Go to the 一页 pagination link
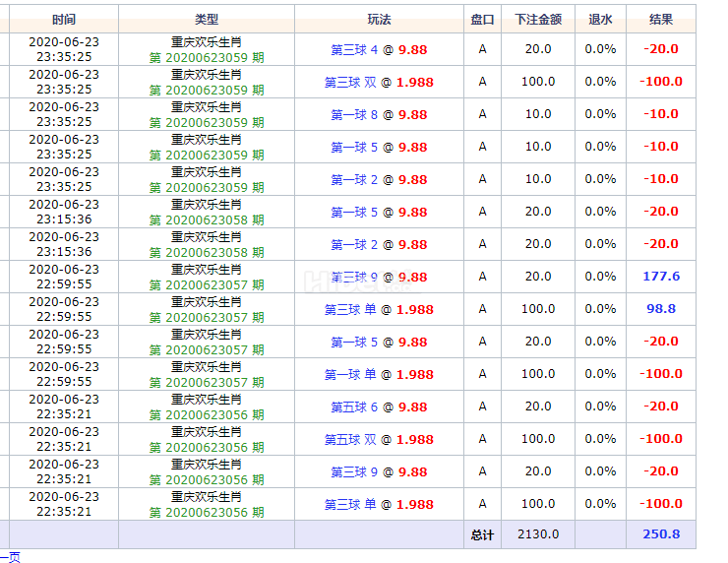The width and height of the screenshot is (728, 563). (10, 557)
